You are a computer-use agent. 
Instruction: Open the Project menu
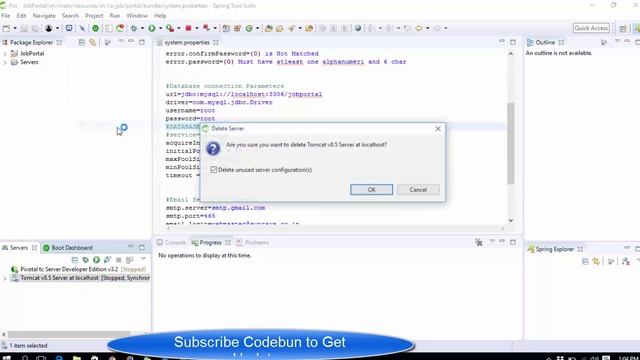click(94, 16)
